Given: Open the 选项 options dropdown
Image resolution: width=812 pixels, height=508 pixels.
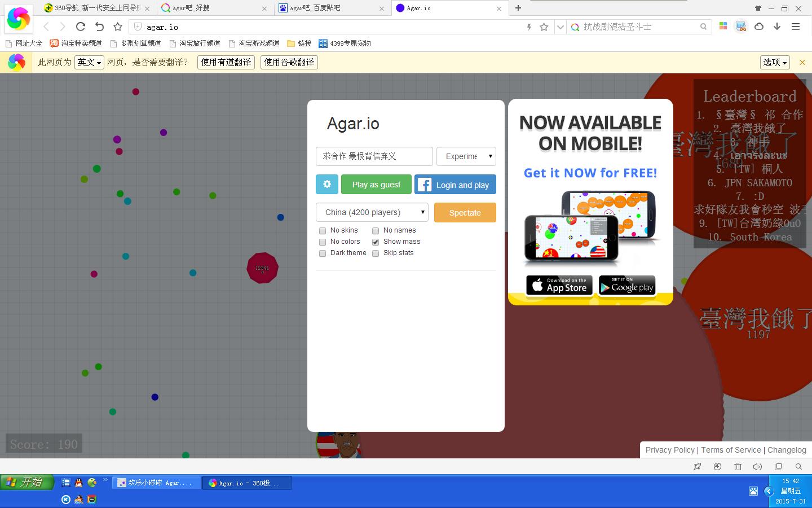Looking at the screenshot, I should [775, 62].
